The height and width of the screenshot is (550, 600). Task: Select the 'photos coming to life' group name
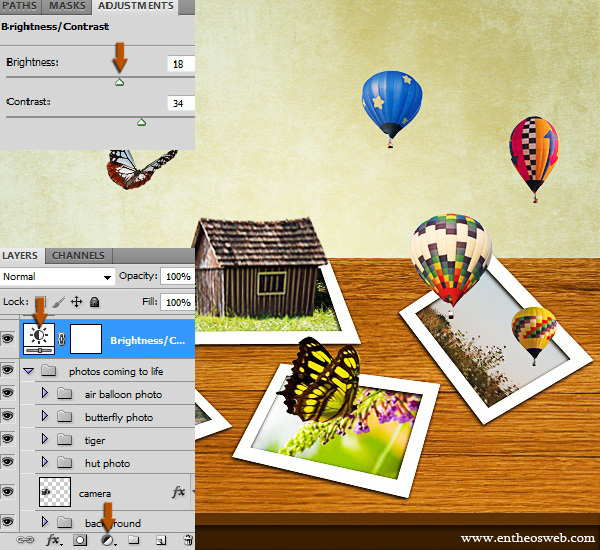tap(116, 371)
